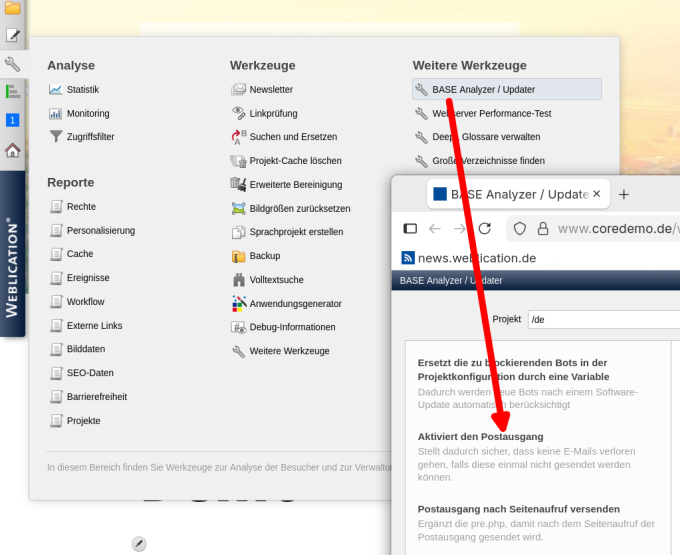Viewport: 680px width, 555px height.
Task: Click the padlock site security icon
Action: (543, 229)
